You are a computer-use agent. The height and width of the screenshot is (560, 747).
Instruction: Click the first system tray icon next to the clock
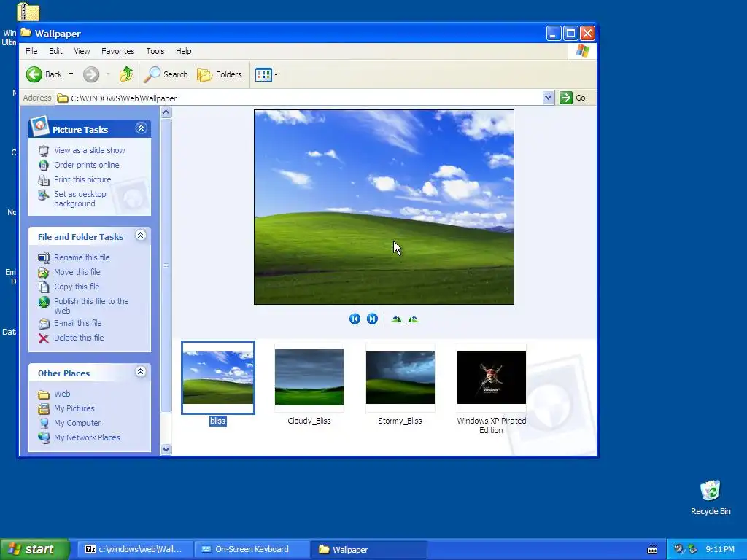(678, 549)
